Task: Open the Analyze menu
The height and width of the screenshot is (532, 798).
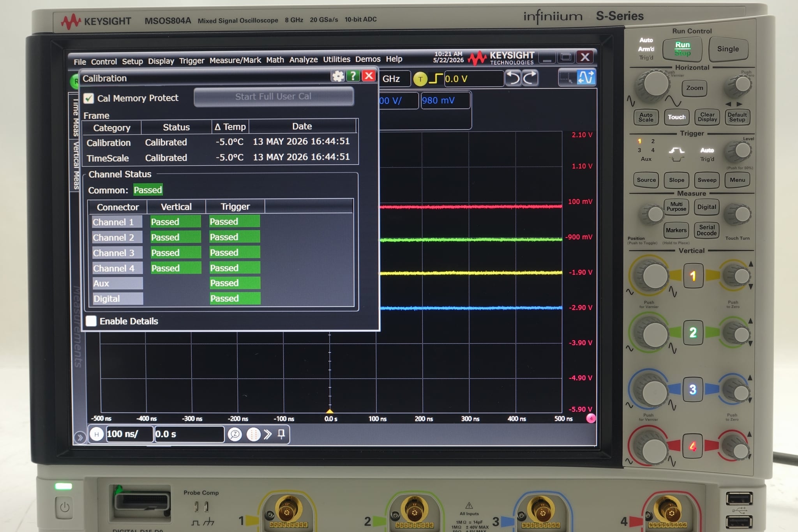Action: 303,60
